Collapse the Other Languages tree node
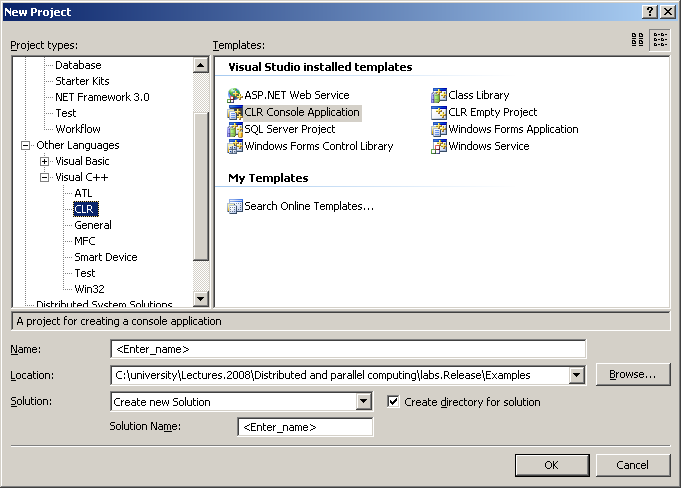 click(x=26, y=145)
